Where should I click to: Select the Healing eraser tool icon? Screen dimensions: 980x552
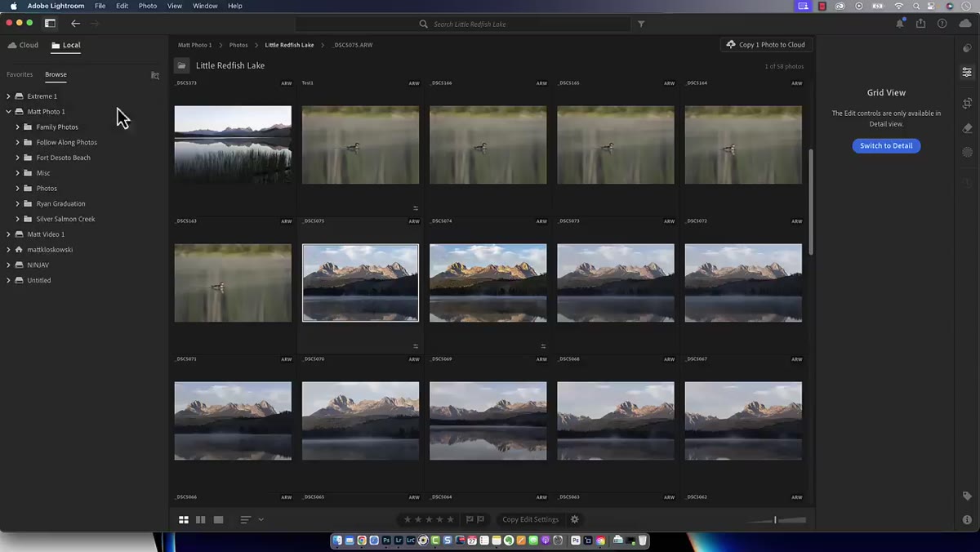click(x=967, y=128)
